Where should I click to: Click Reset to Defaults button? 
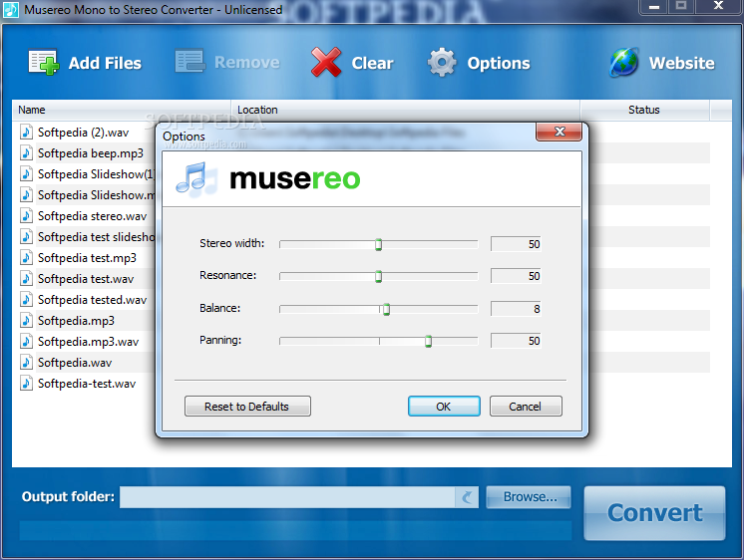coord(247,407)
